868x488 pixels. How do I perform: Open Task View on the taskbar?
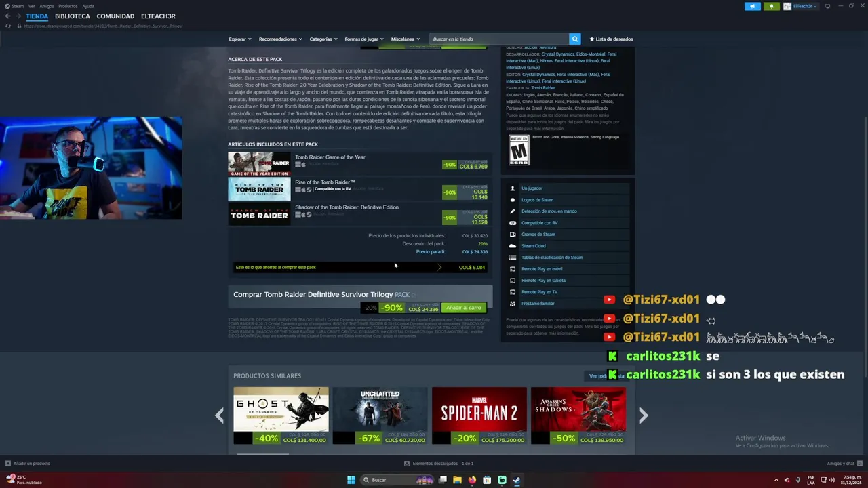click(x=442, y=480)
